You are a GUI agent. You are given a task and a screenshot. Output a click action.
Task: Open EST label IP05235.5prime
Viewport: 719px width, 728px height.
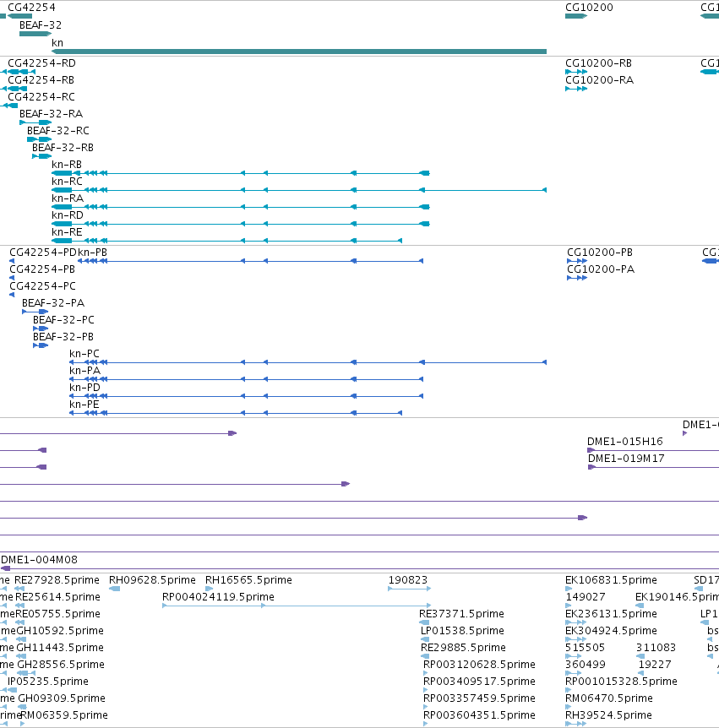[x=48, y=682]
